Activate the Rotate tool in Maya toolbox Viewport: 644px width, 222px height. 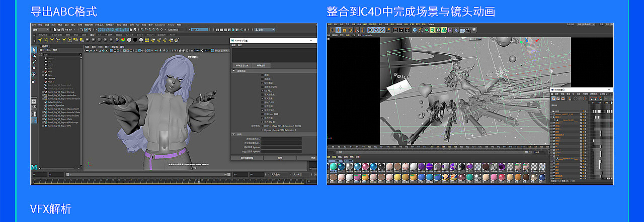(x=34, y=75)
